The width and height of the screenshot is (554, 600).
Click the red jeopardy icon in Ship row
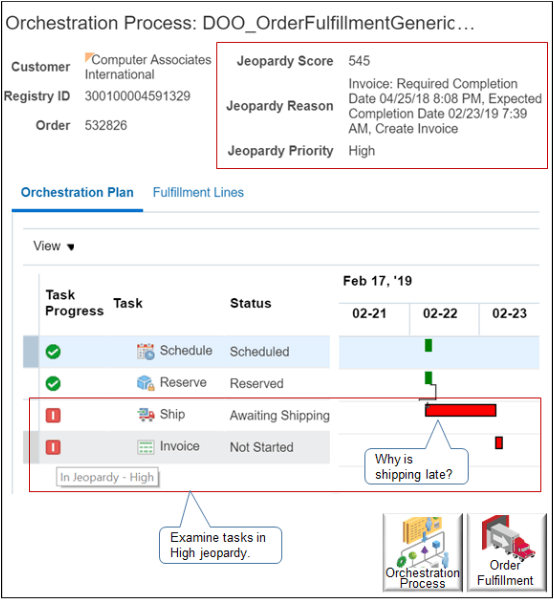(53, 415)
